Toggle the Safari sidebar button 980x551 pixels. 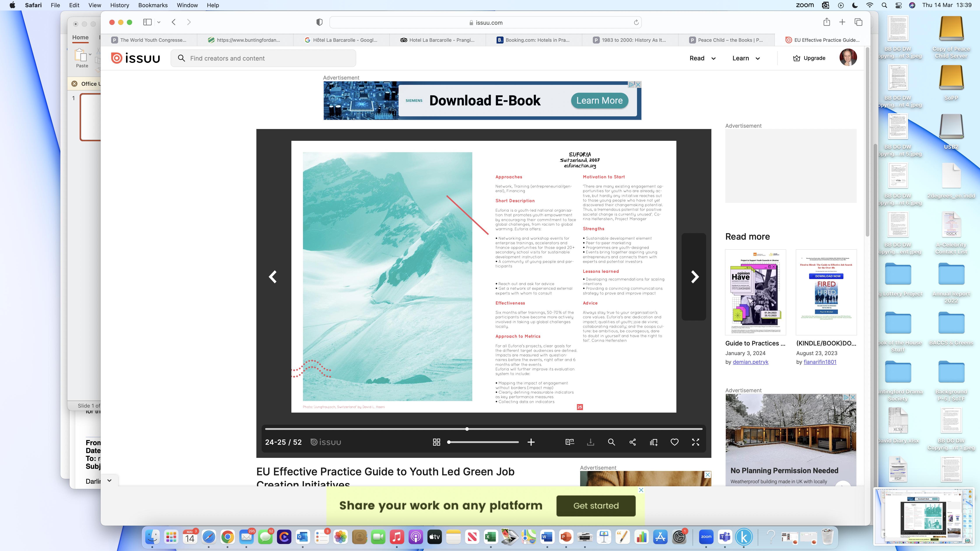tap(147, 22)
